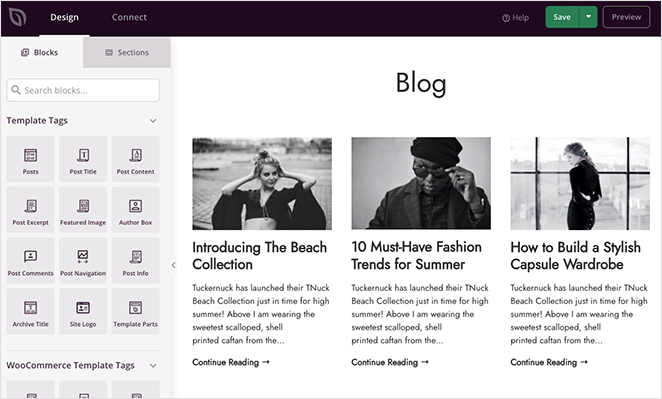Screen dimensions: 662x399
Task: Switch to the Design tab
Action: [64, 17]
